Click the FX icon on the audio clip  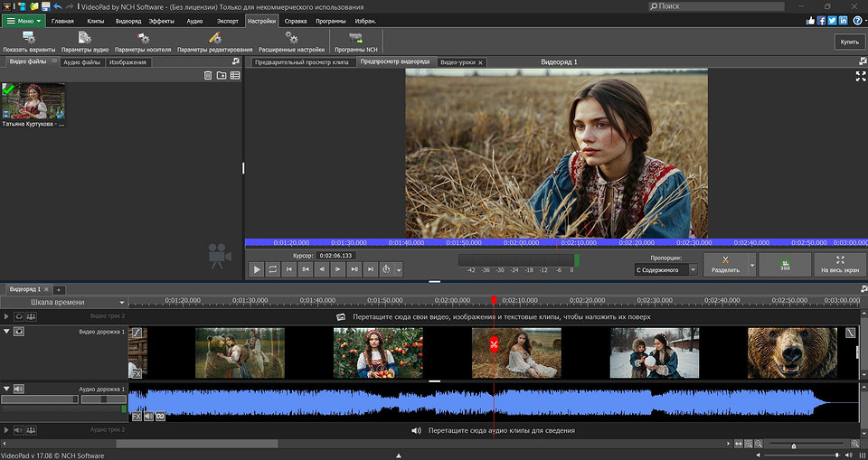(x=137, y=417)
